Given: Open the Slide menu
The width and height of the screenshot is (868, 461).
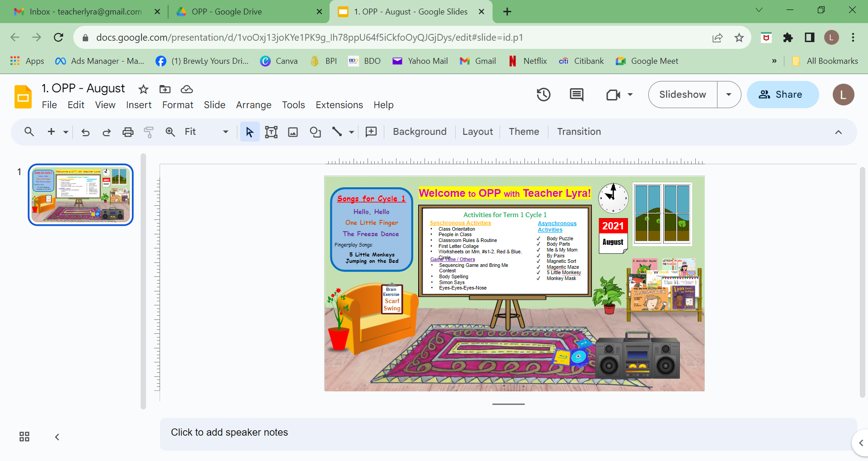Looking at the screenshot, I should coord(214,105).
